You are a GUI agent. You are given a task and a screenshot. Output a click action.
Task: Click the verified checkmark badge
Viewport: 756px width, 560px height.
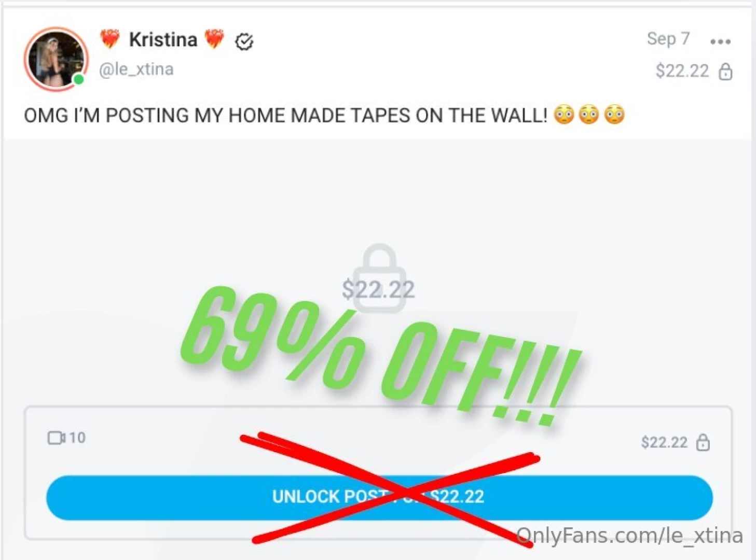pos(244,41)
